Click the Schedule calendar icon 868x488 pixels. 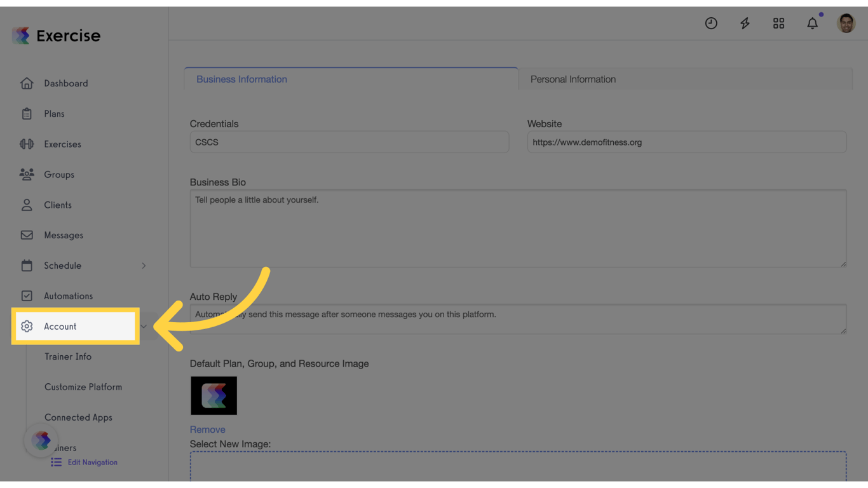27,266
